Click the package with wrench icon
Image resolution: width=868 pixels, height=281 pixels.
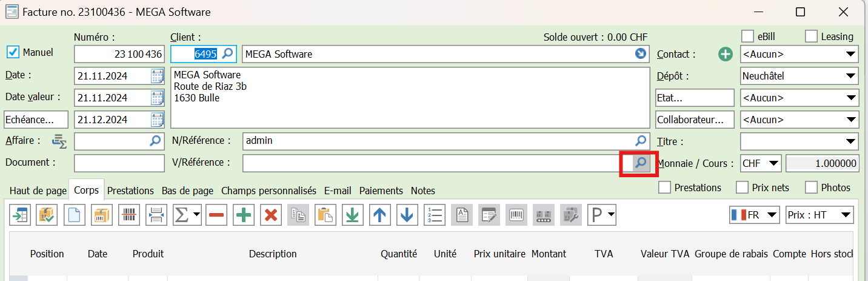coord(570,215)
